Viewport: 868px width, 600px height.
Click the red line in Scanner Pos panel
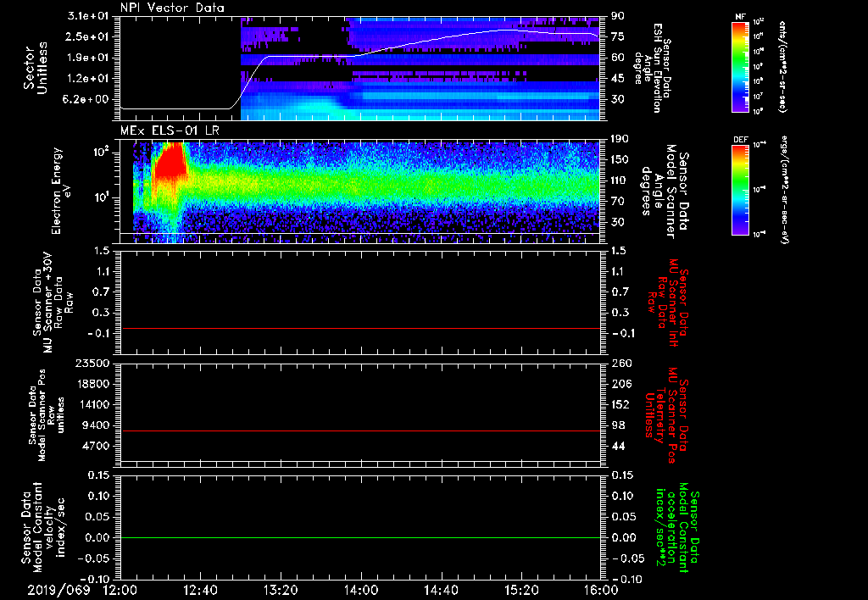click(359, 431)
